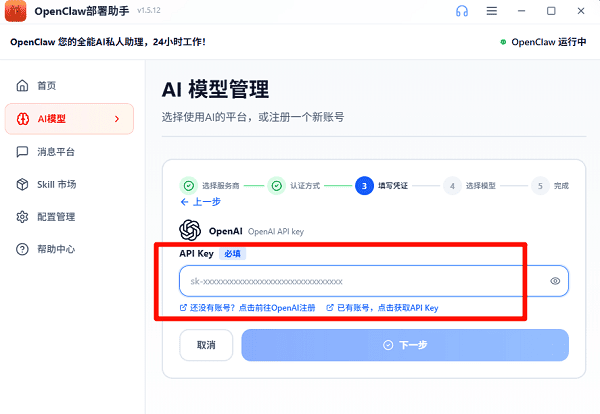600x414 pixels.
Task: Minimize the OpenClaw window
Action: [x=521, y=11]
